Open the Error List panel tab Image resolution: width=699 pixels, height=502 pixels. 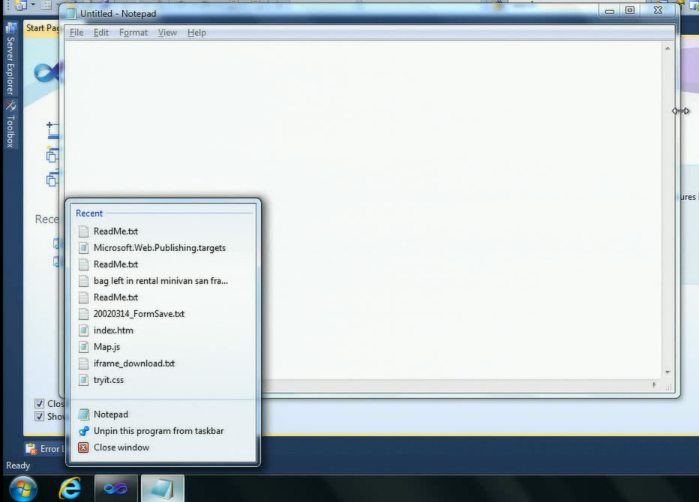coord(45,449)
